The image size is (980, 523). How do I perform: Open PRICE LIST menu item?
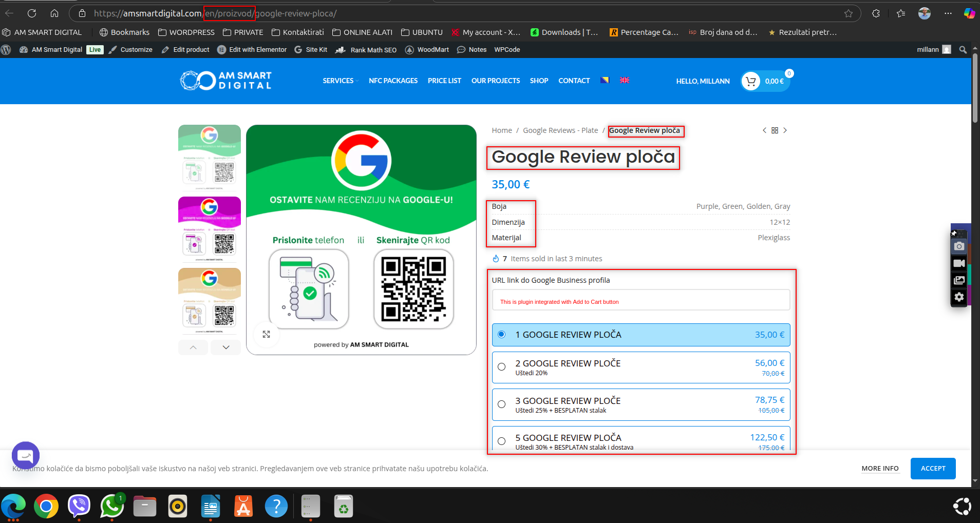coord(444,81)
